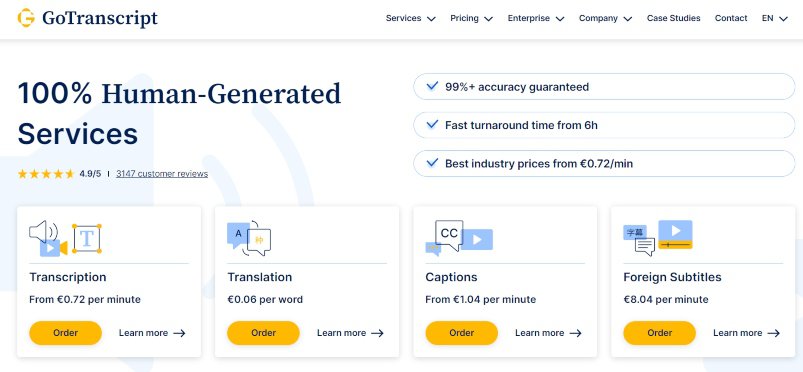Click the checkmark beside 99%+ accuracy guaranteed

[432, 86]
